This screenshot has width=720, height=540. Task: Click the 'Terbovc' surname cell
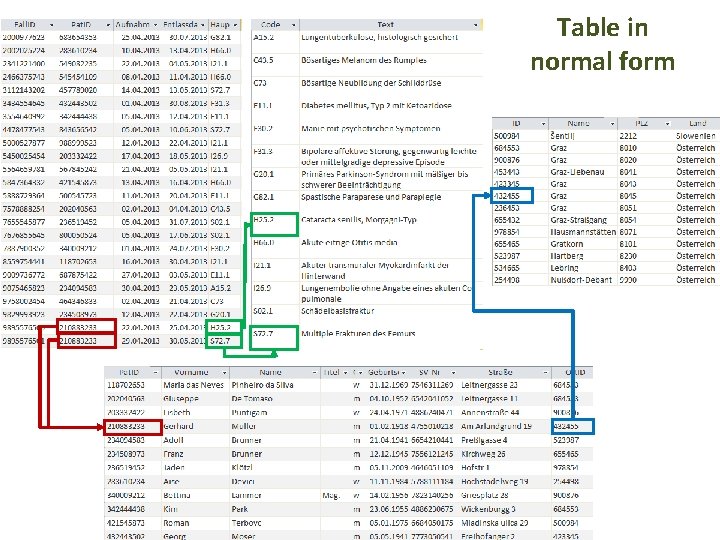pyautogui.click(x=246, y=523)
